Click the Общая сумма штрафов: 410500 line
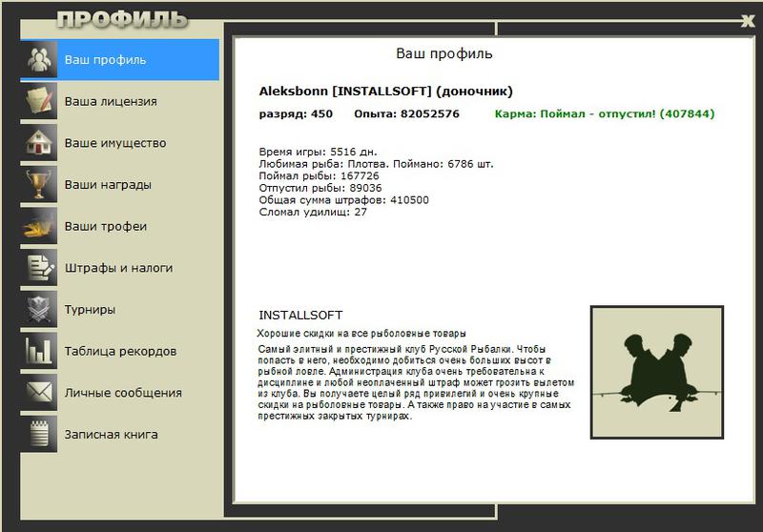 click(343, 200)
